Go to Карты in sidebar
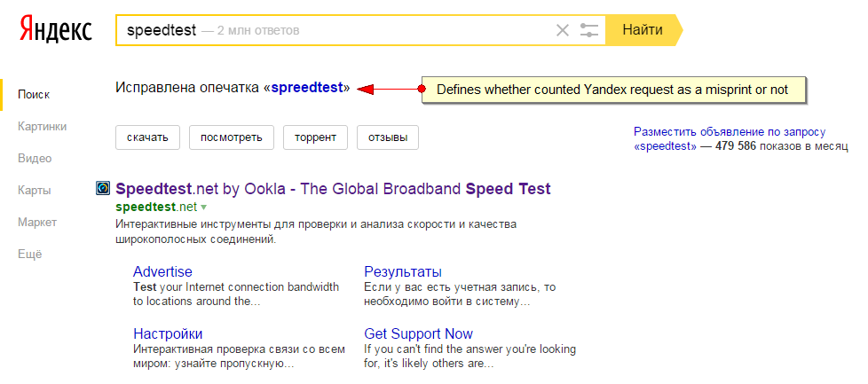The width and height of the screenshot is (868, 384). [x=35, y=191]
